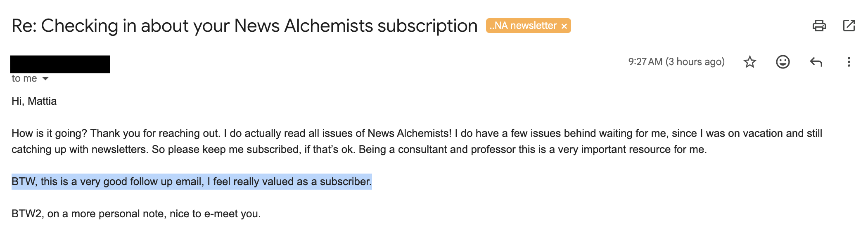This screenshot has height=235, width=868.
Task: Open the three-dot More menu
Action: 849,62
